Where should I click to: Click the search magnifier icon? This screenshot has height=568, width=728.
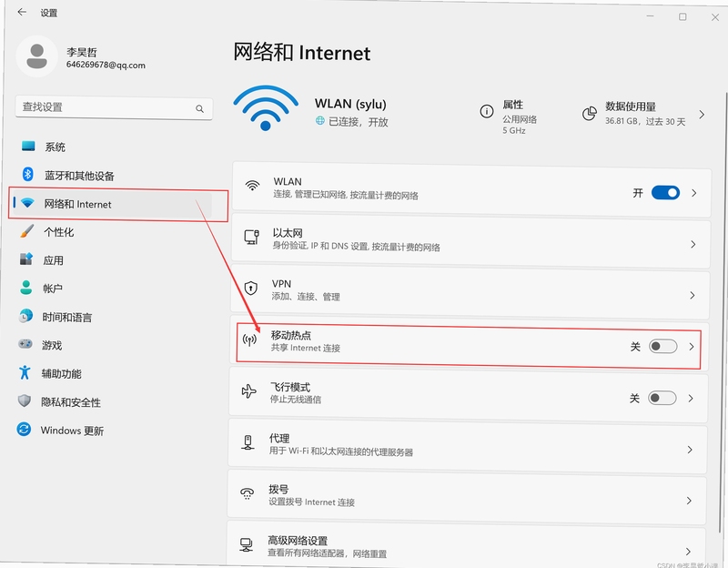(199, 108)
